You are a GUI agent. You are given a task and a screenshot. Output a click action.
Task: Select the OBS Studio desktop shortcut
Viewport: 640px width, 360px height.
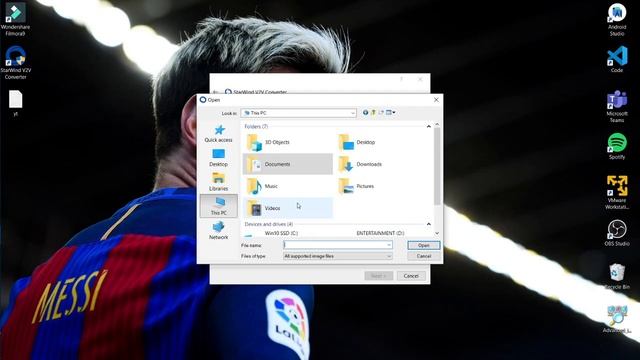[x=617, y=233]
